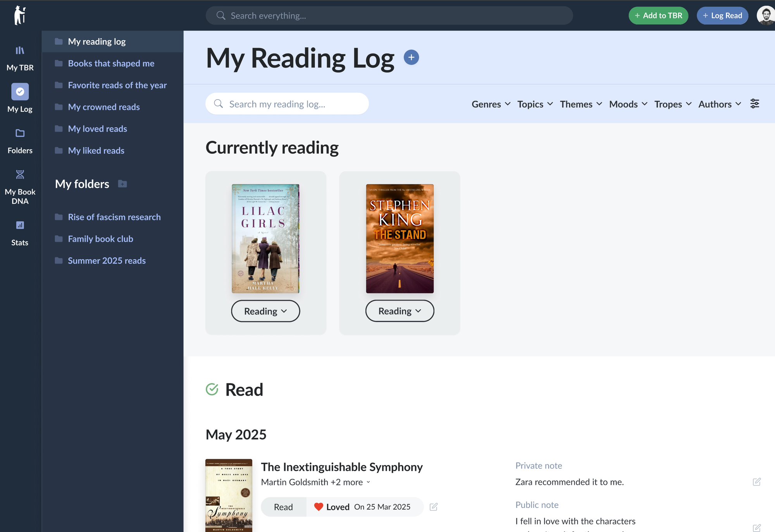775x532 pixels.
Task: Open My TBR from the sidebar
Action: click(20, 59)
